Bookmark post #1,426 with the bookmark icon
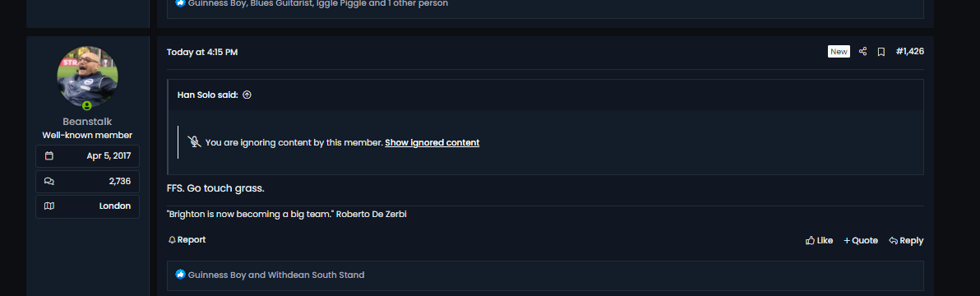The height and width of the screenshot is (296, 980). (x=881, y=52)
